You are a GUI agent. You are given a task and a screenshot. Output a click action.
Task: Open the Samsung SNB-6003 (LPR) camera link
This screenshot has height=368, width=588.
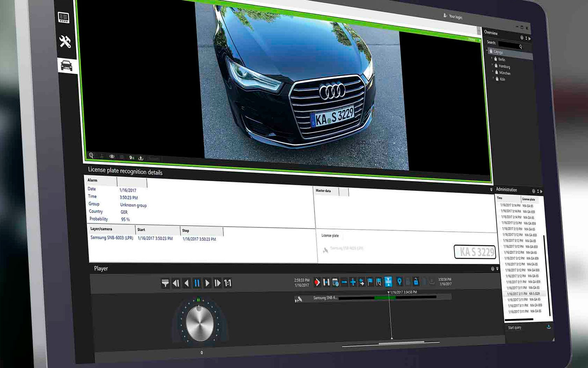coord(112,238)
